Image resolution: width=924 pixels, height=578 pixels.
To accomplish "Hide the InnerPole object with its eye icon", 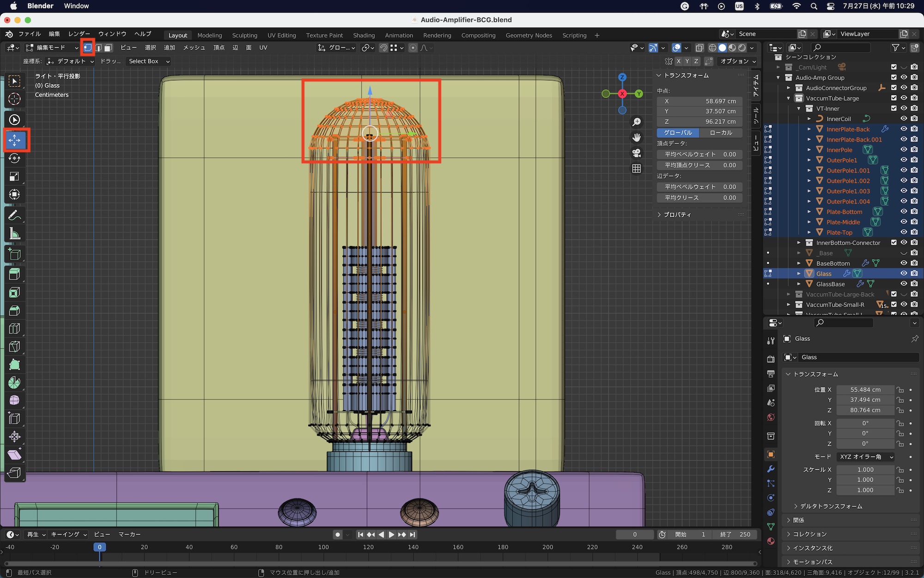I will [x=904, y=150].
